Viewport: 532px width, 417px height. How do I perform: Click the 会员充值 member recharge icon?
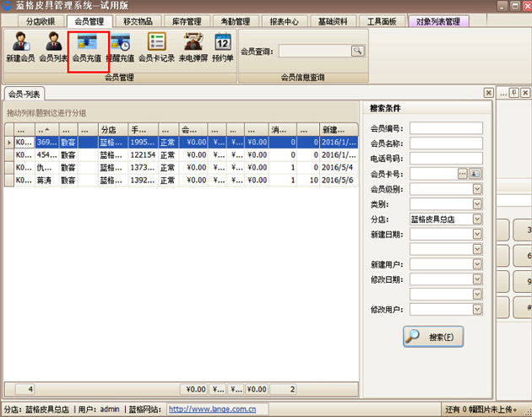(x=87, y=47)
